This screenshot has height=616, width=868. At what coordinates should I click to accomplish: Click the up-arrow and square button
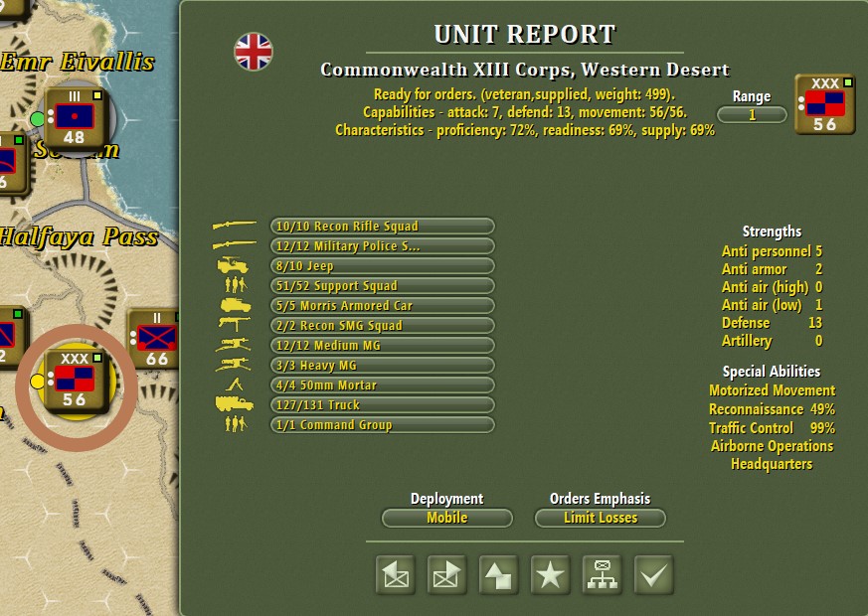coord(498,575)
